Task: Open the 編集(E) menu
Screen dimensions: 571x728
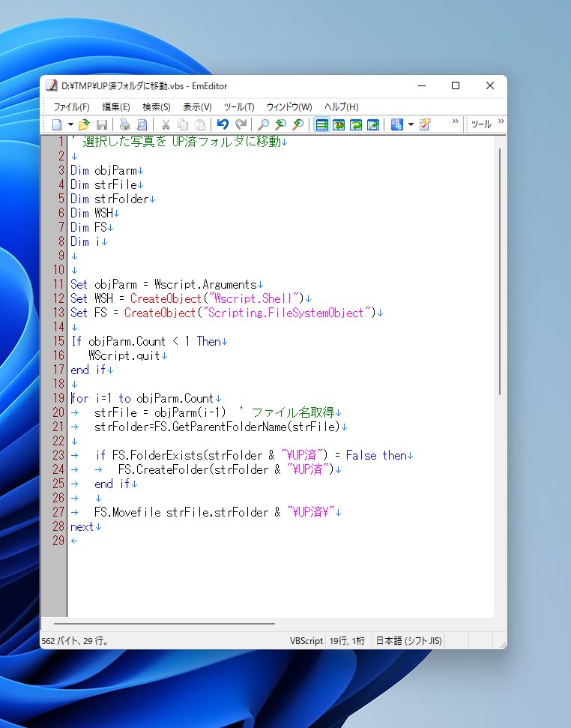Action: 116,106
